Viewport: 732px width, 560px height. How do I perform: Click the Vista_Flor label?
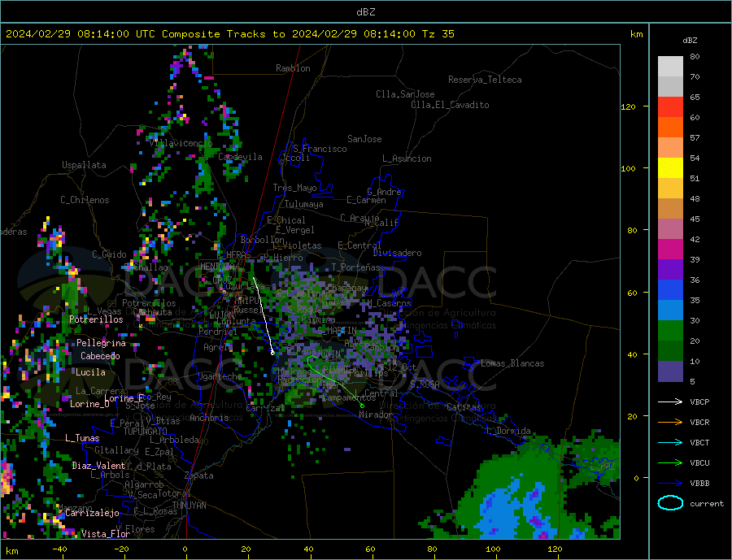pos(106,533)
